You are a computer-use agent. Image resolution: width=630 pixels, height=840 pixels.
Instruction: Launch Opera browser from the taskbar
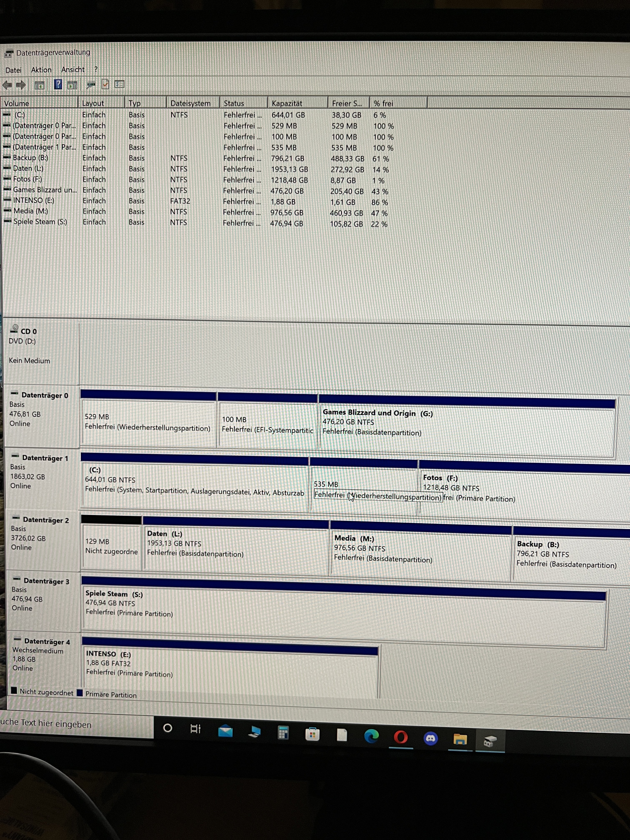coord(401,737)
